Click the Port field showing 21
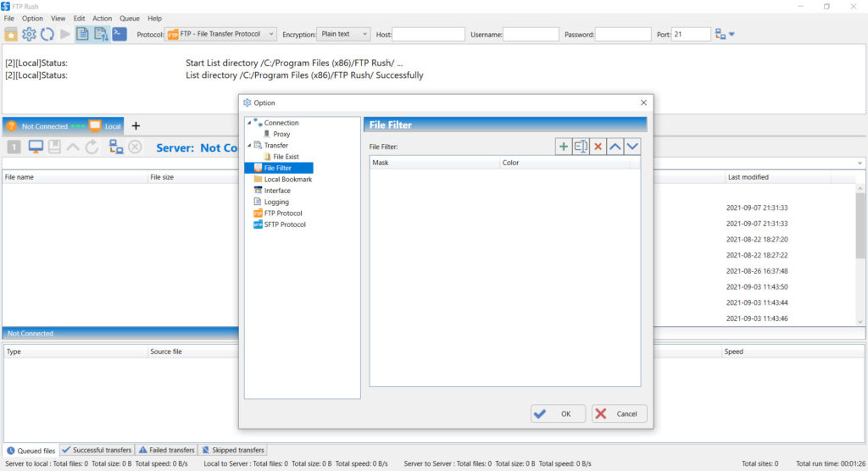Viewport: 868px width, 471px height. (690, 35)
